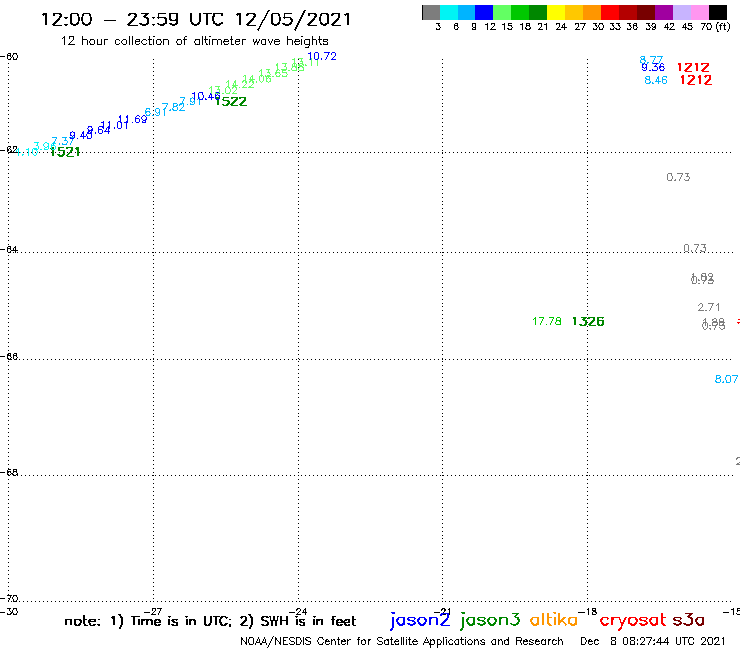Click the note about UTC time and SWH in feet
The image size is (740, 650).
(210, 621)
